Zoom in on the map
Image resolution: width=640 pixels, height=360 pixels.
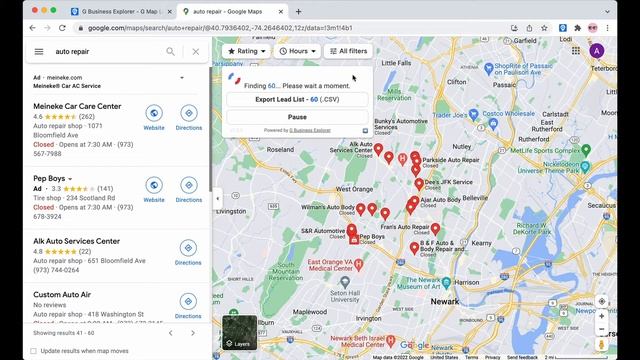click(x=602, y=316)
